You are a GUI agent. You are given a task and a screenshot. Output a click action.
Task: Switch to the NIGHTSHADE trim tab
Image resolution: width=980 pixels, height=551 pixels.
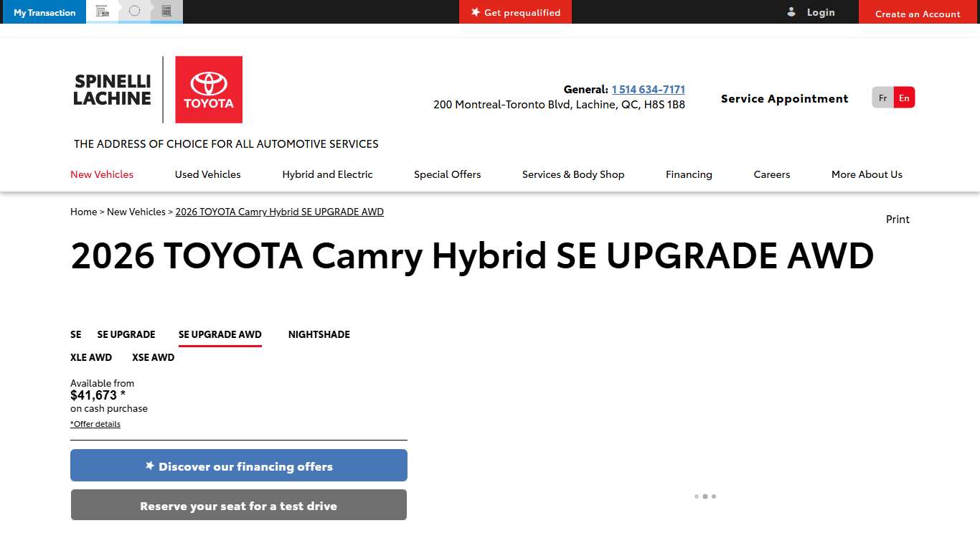point(319,334)
